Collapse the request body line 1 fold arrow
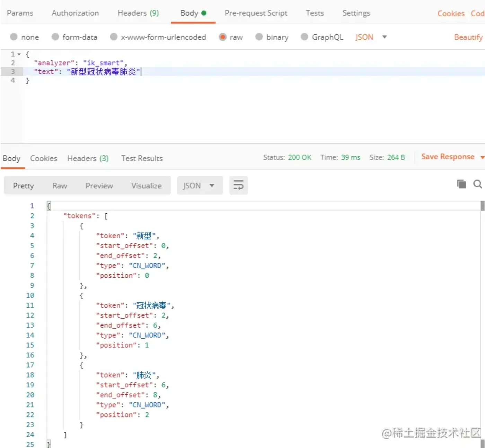The width and height of the screenshot is (485, 448). [19, 54]
